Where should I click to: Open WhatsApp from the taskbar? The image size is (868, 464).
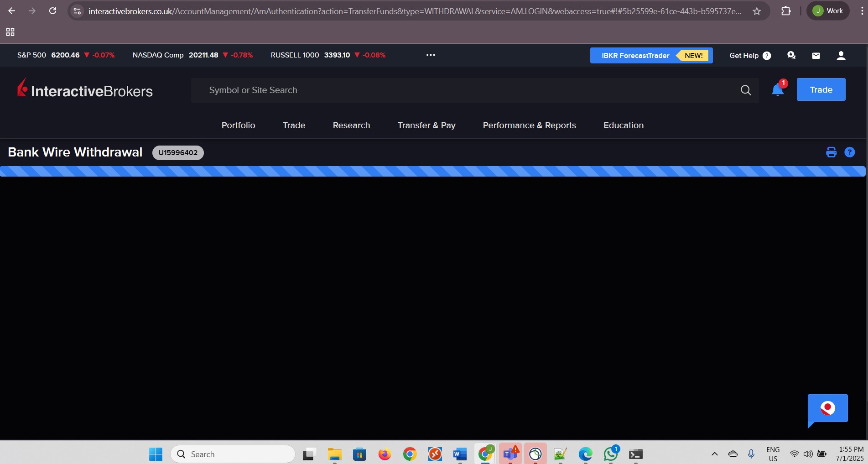pos(611,454)
